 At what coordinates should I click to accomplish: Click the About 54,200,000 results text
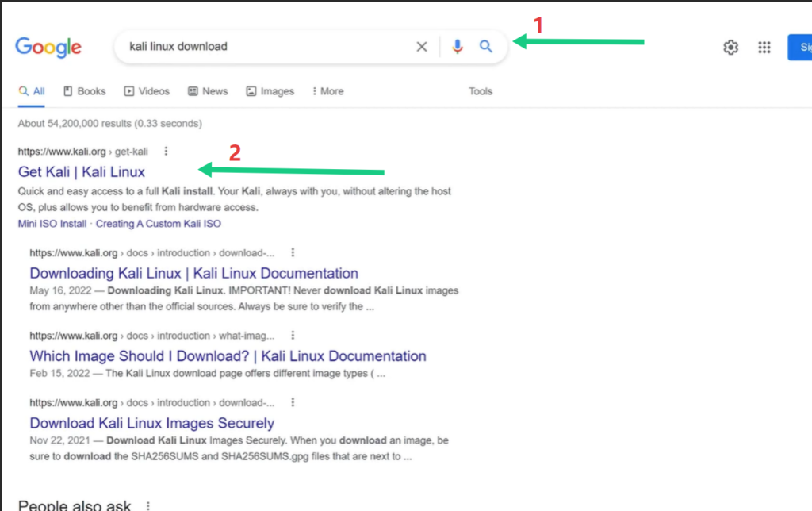(109, 123)
